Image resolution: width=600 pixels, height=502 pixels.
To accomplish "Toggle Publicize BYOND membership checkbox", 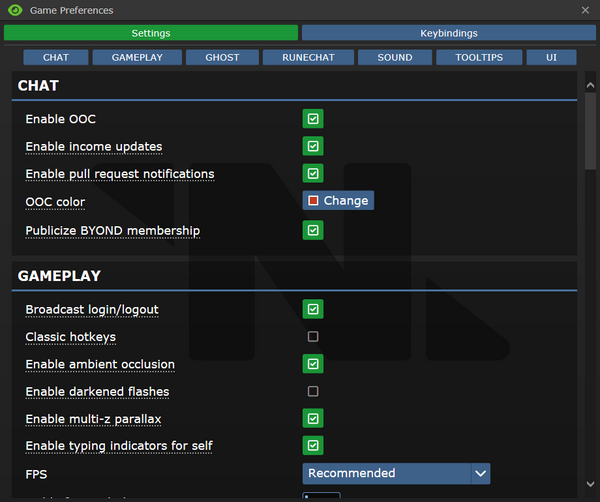I will click(313, 230).
